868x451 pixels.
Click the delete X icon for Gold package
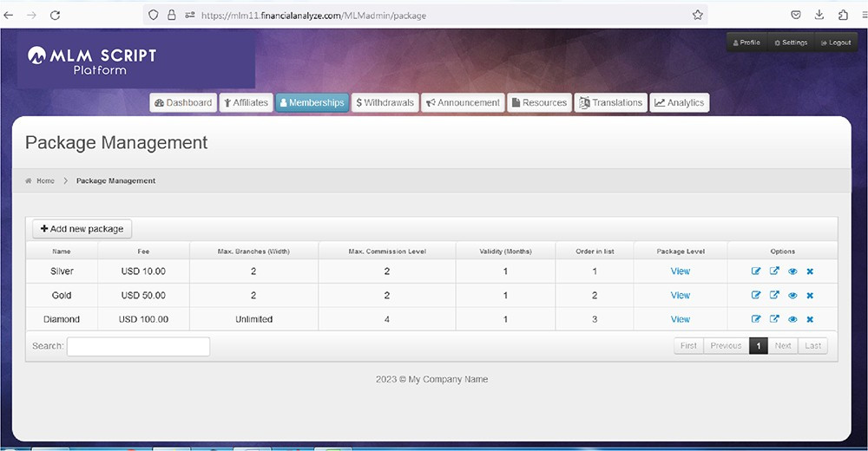pos(810,296)
